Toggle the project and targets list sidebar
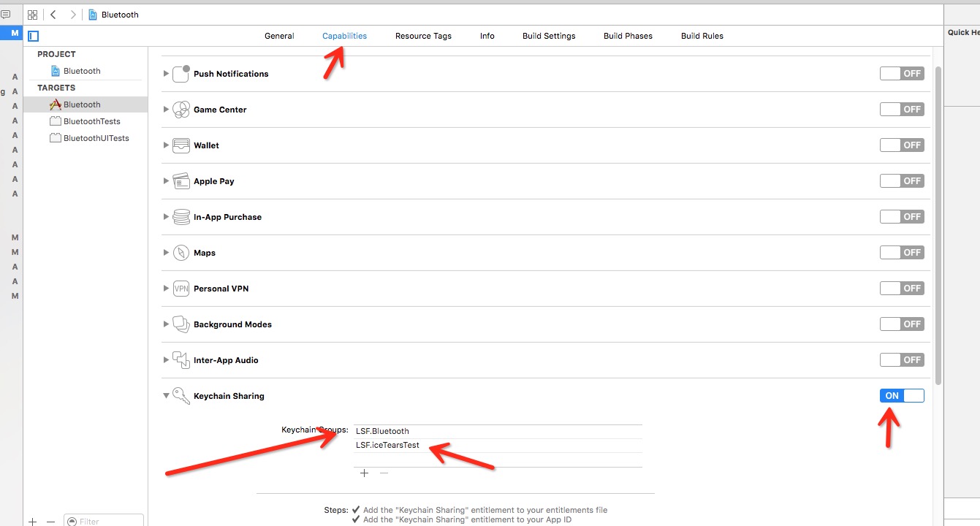Viewport: 980px width, 526px height. 33,36
